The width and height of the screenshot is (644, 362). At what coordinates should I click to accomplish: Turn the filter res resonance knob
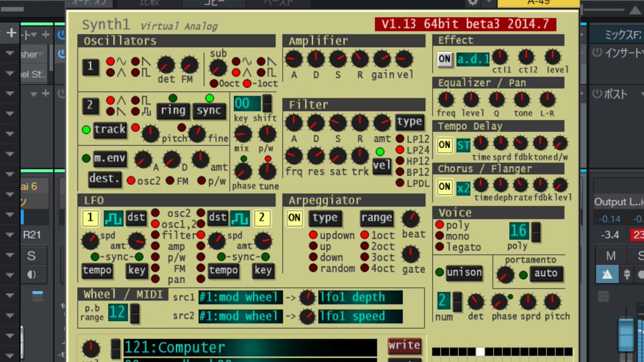[x=316, y=156]
